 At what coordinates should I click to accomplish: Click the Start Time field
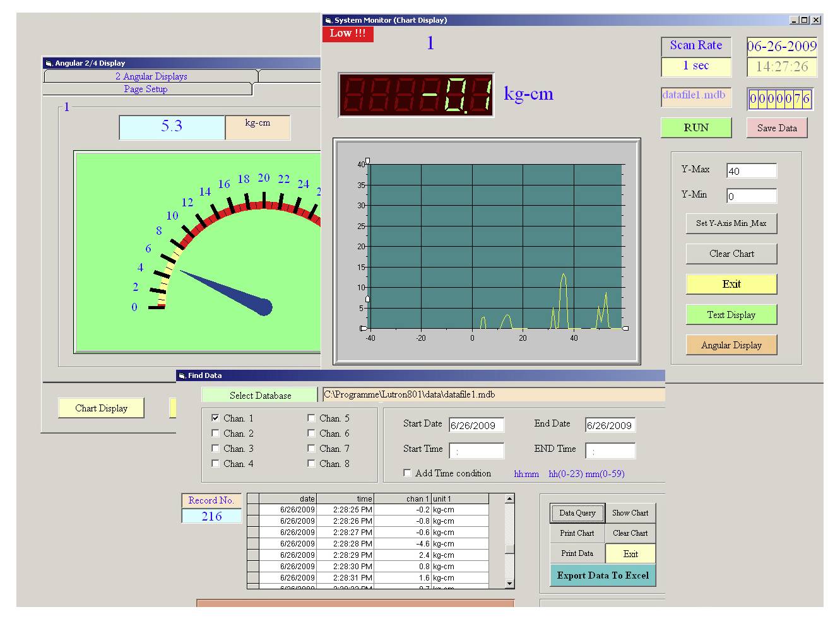click(476, 451)
